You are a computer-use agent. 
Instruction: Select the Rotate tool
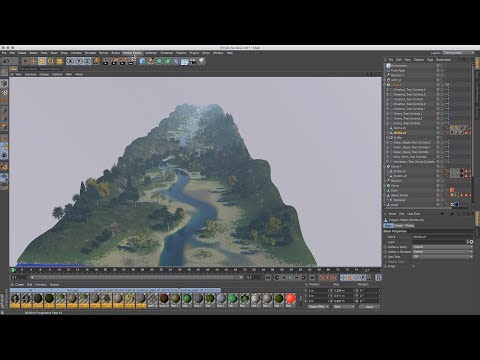pos(50,61)
